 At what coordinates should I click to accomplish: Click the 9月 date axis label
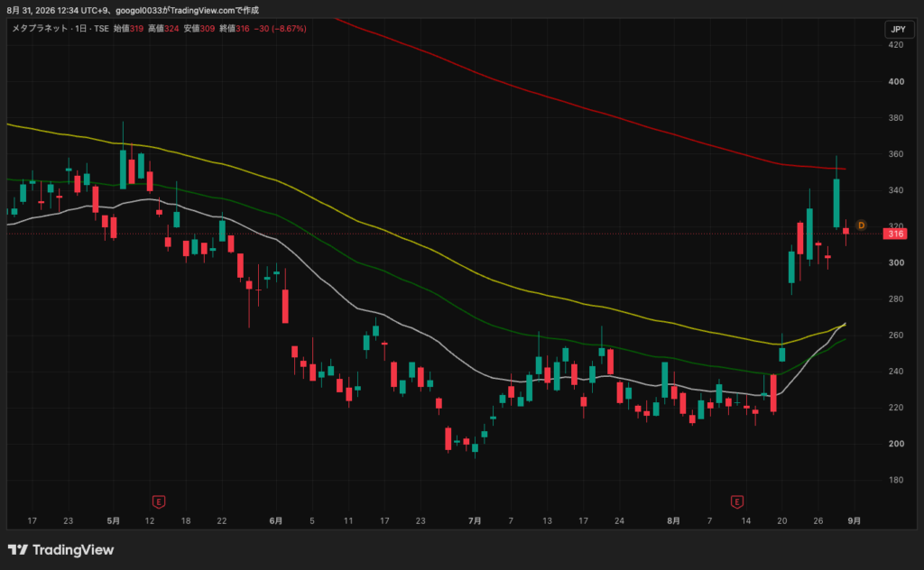(854, 520)
